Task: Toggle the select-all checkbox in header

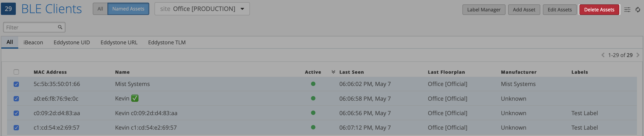Action: [16, 72]
